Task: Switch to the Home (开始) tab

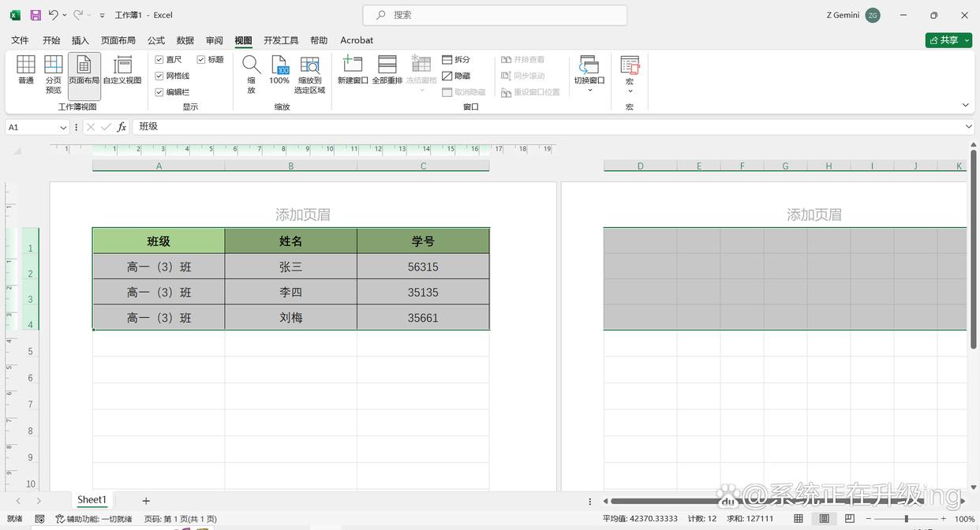Action: (x=51, y=40)
